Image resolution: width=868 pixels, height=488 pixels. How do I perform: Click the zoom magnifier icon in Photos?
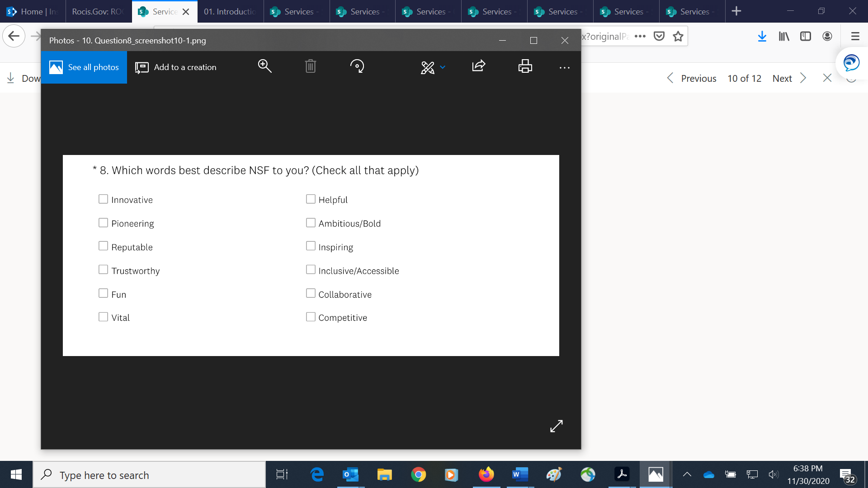click(264, 66)
